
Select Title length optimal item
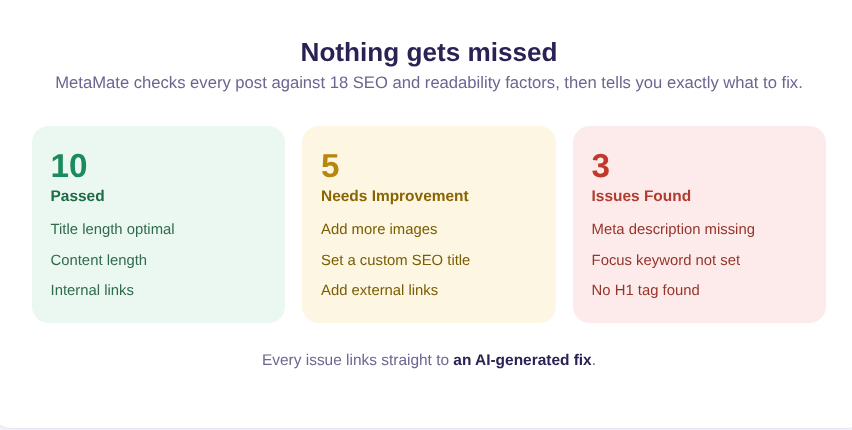tap(112, 229)
